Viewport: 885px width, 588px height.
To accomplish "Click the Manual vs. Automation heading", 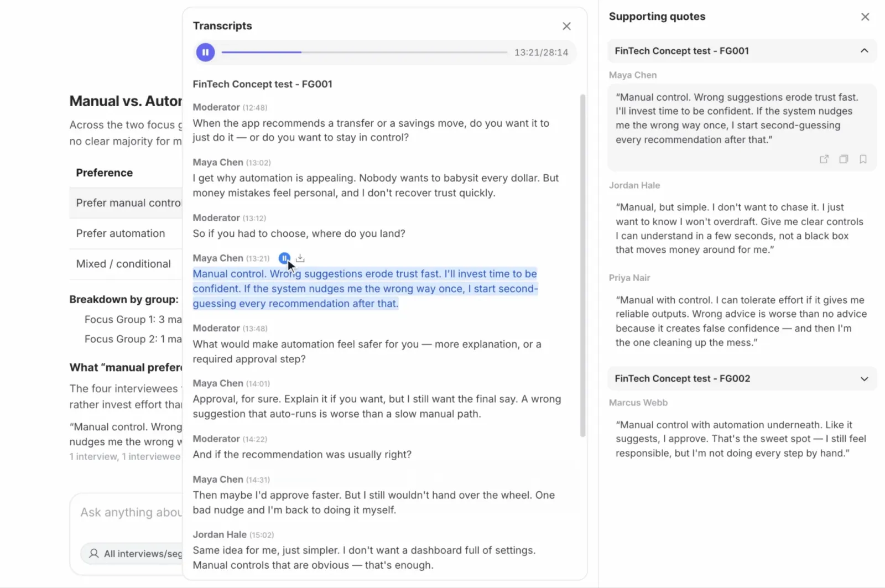I will point(126,101).
